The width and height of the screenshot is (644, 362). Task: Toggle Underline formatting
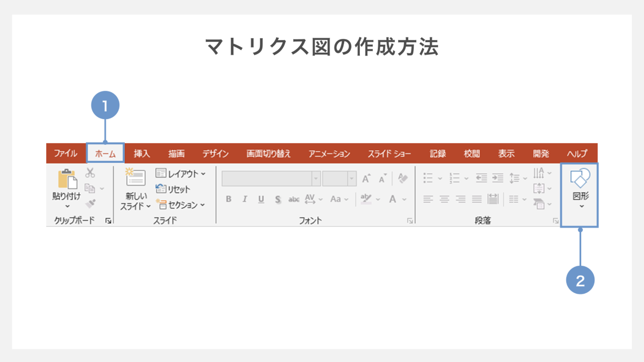[x=261, y=199]
